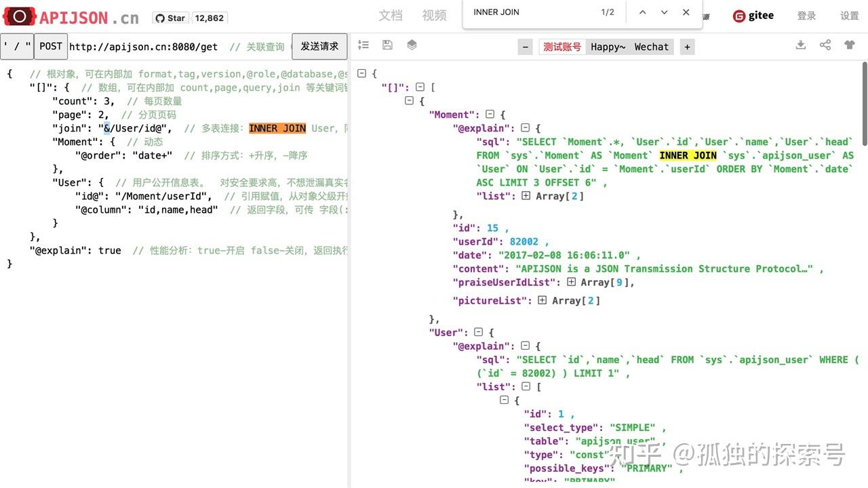Click "@explain": true in request editor

[x=75, y=250]
